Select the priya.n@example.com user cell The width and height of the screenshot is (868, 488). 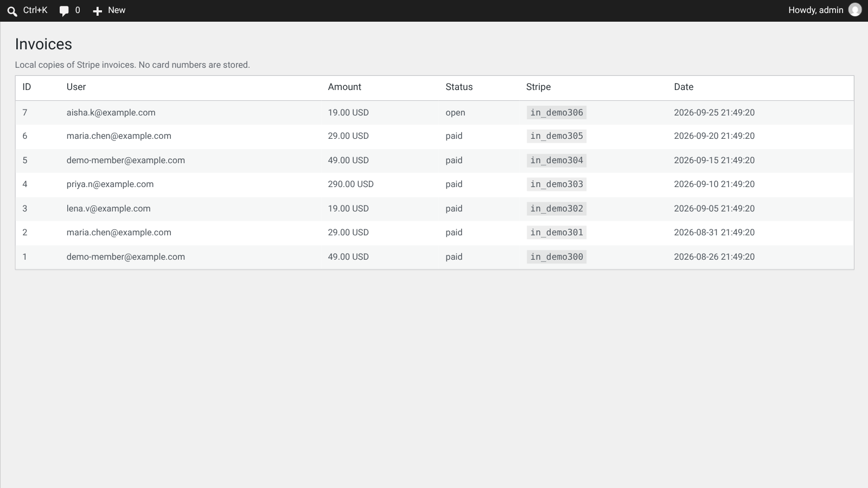110,184
